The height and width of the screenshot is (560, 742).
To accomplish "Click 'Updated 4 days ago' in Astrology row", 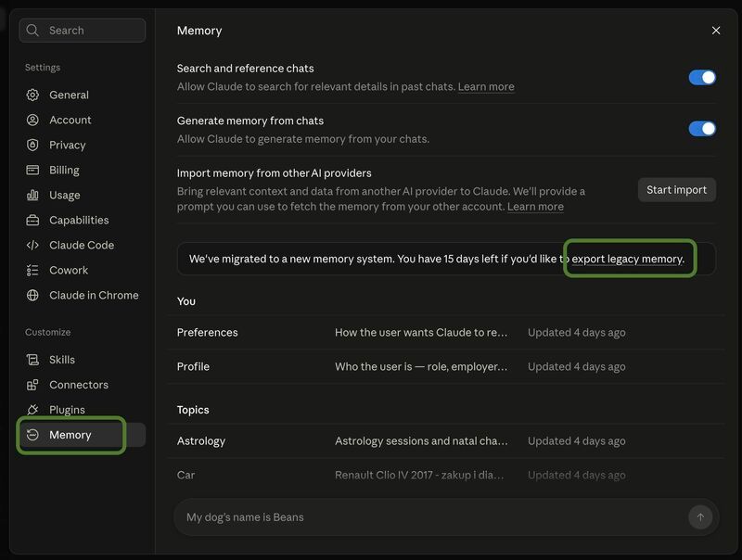I will pos(576,440).
